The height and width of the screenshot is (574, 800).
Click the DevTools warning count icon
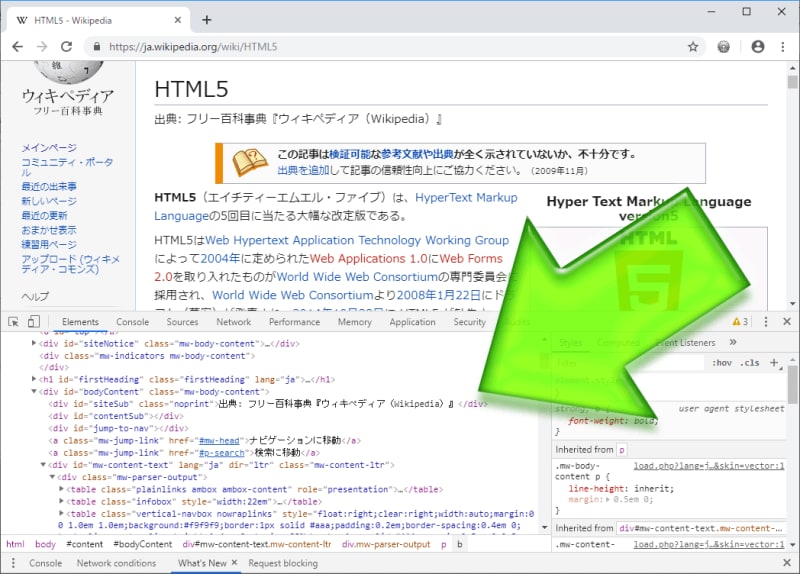(x=740, y=322)
